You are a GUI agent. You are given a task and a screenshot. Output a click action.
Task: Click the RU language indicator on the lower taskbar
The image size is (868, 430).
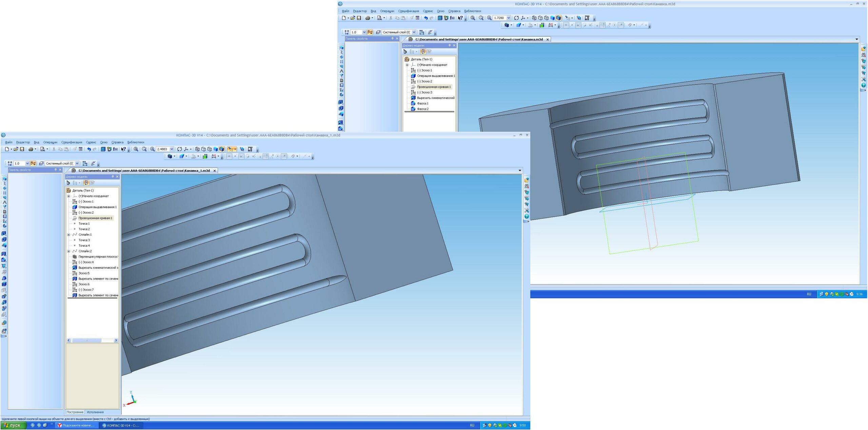[x=472, y=426]
